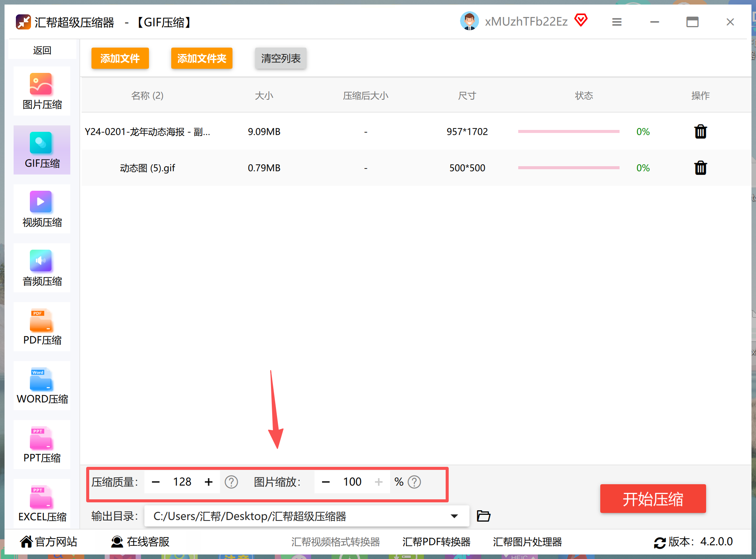The width and height of the screenshot is (756, 559).
Task: Browse the output folder with the folder icon
Action: click(483, 516)
